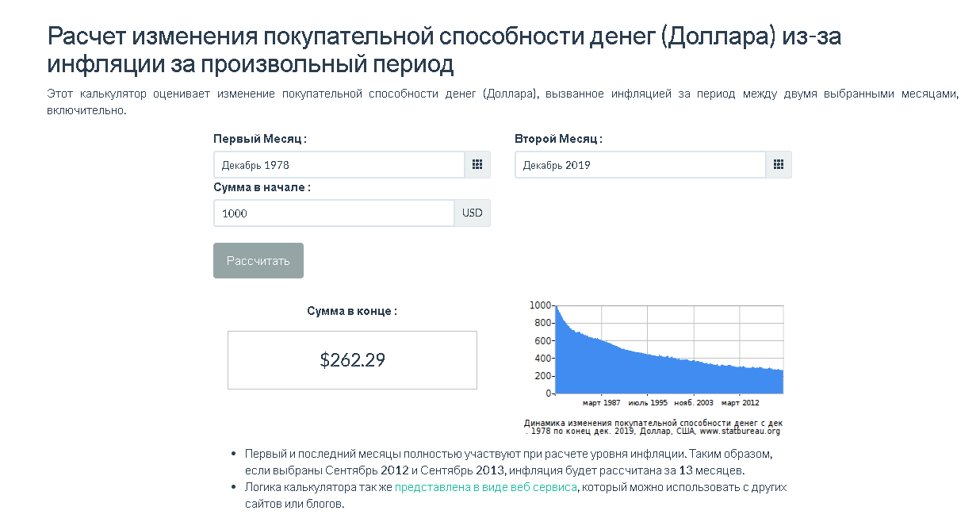Click the Первый Месяц label

(260, 139)
